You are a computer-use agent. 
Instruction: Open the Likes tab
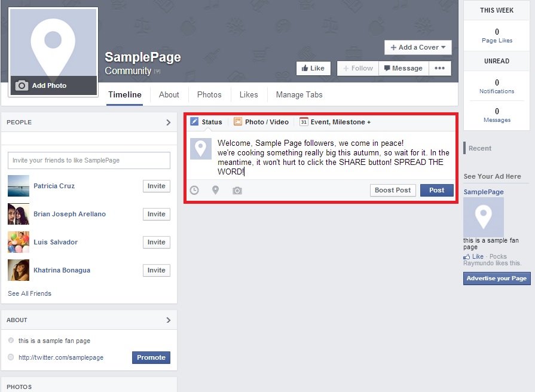pyautogui.click(x=249, y=95)
